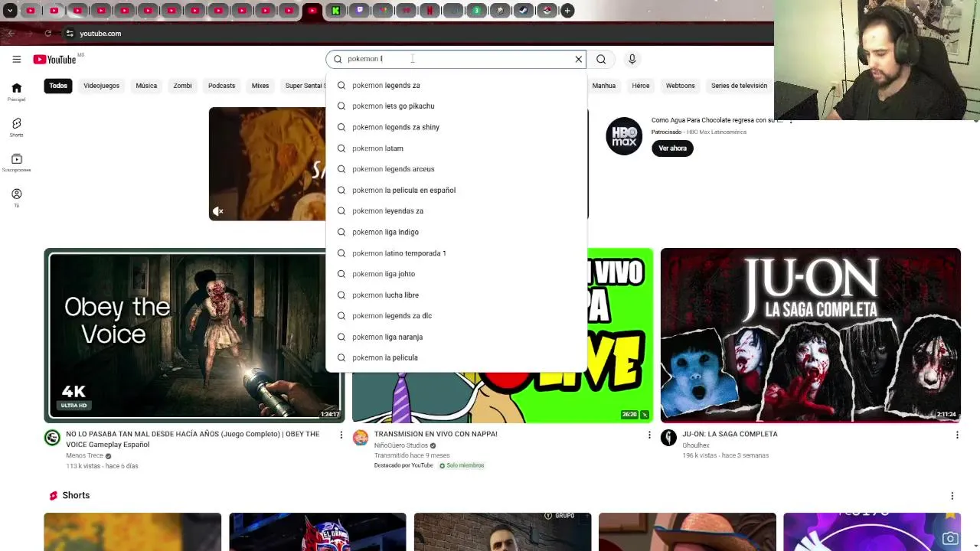
Task: Select the Zombi filter chip
Action: coord(182,86)
